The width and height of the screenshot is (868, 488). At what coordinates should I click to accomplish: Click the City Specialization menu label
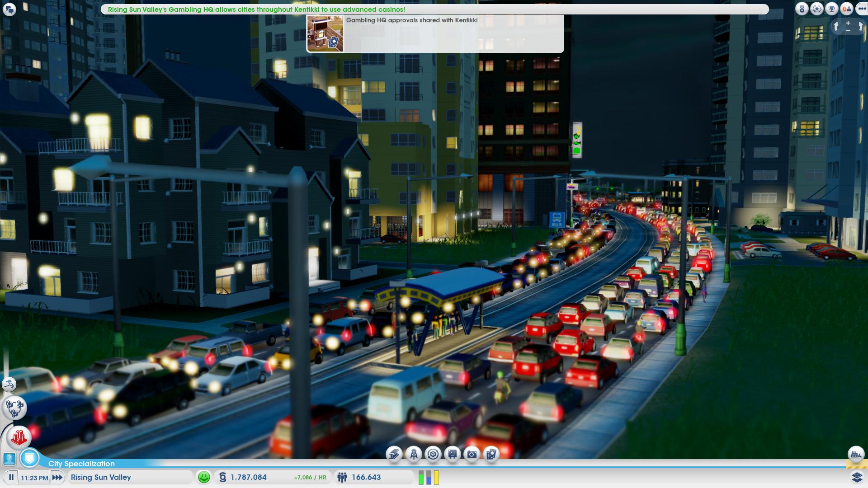tap(81, 464)
